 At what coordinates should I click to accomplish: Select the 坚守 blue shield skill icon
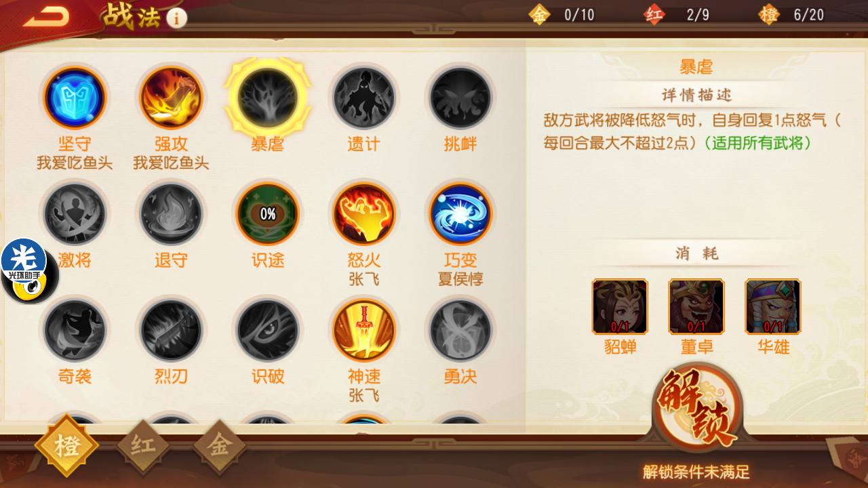(75, 98)
